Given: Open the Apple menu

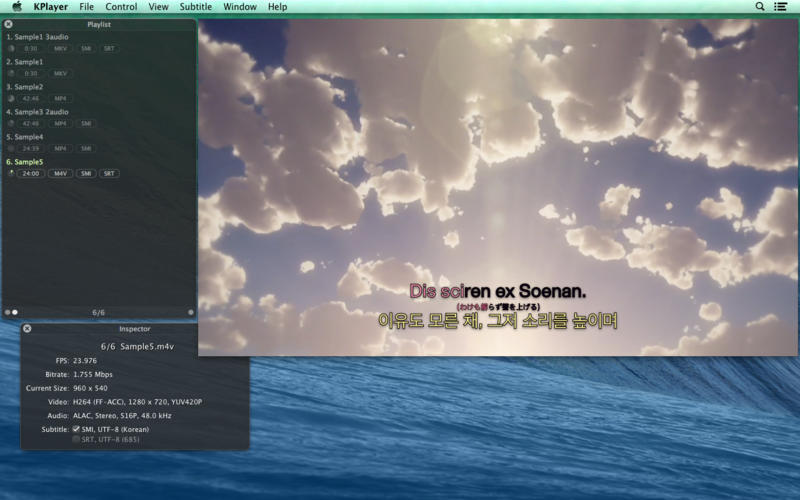Looking at the screenshot, I should [17, 7].
